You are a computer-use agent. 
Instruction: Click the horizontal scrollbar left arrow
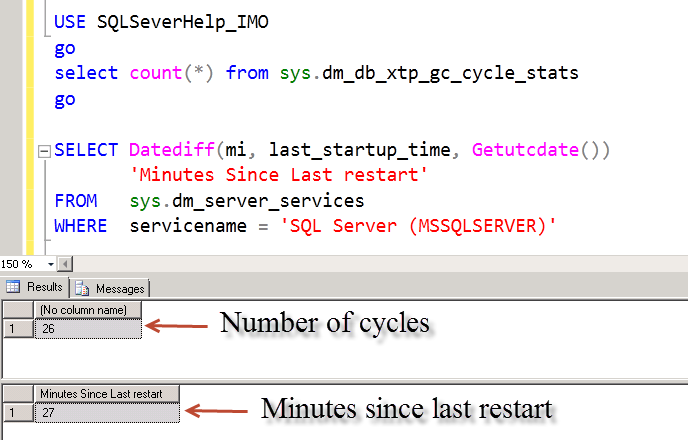click(x=65, y=264)
